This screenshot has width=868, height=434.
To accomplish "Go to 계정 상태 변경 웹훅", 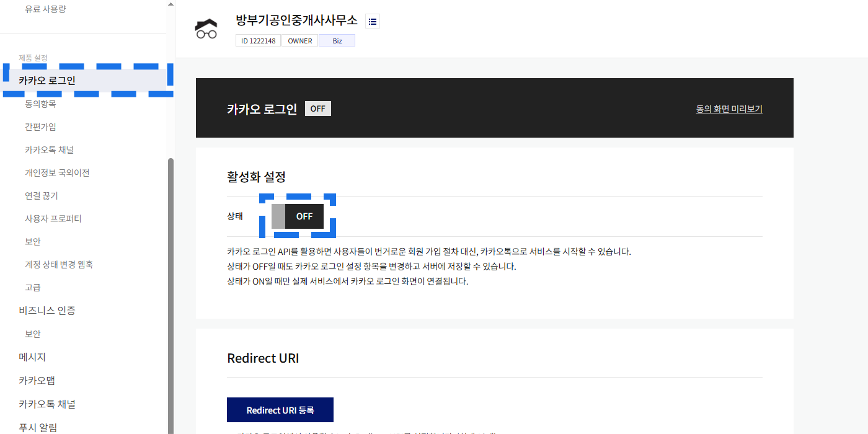I will point(59,265).
